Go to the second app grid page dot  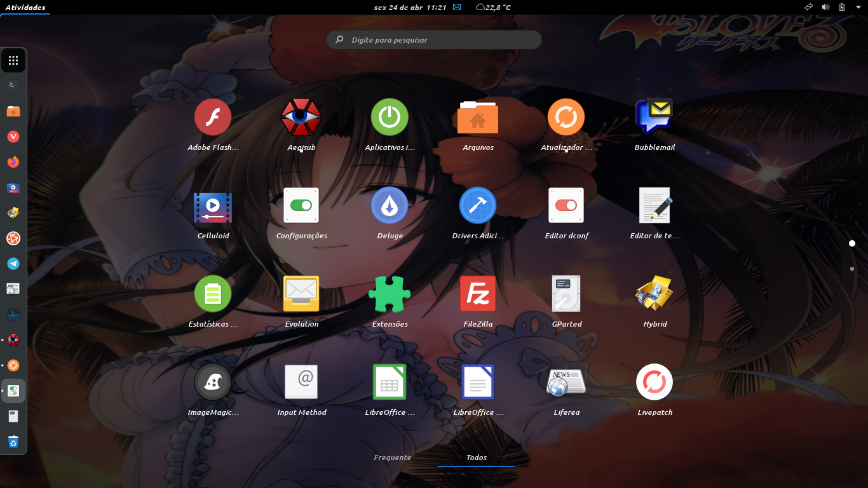point(852,269)
